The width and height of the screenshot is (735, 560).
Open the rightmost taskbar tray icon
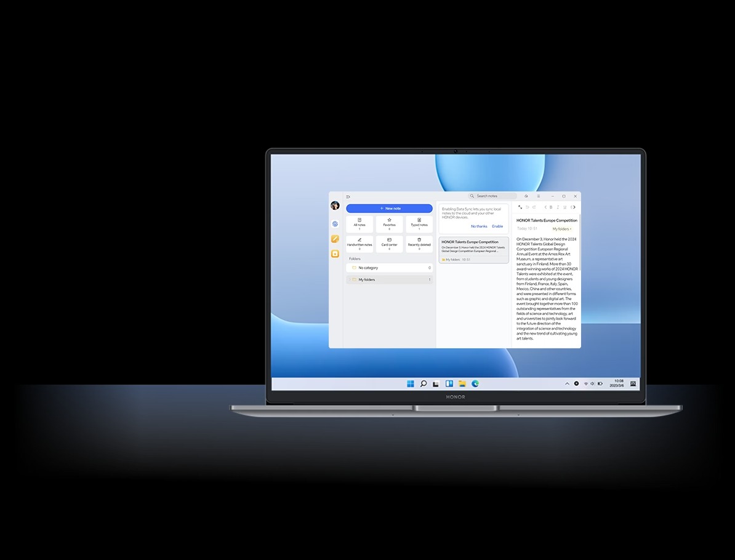[x=633, y=384]
